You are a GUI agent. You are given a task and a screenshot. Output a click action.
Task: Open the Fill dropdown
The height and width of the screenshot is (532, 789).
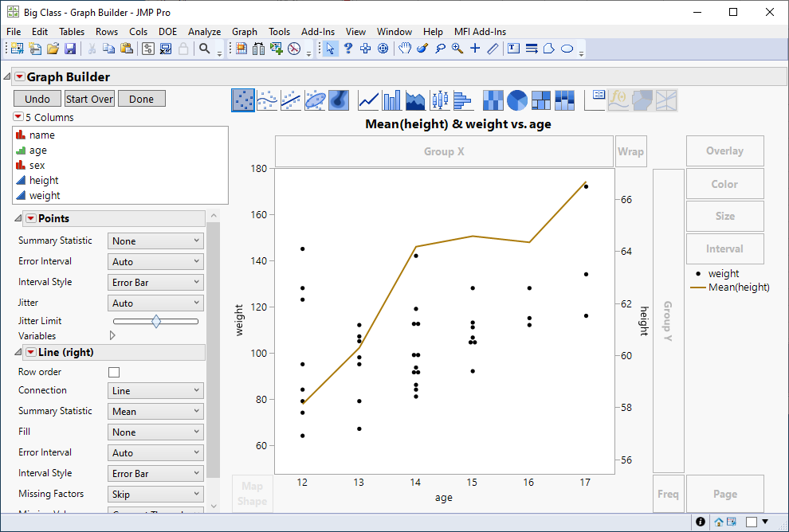click(155, 432)
